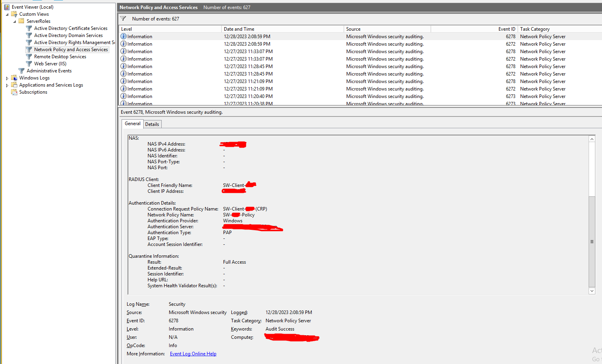Click the Event Viewer (Local) root icon

pos(7,7)
